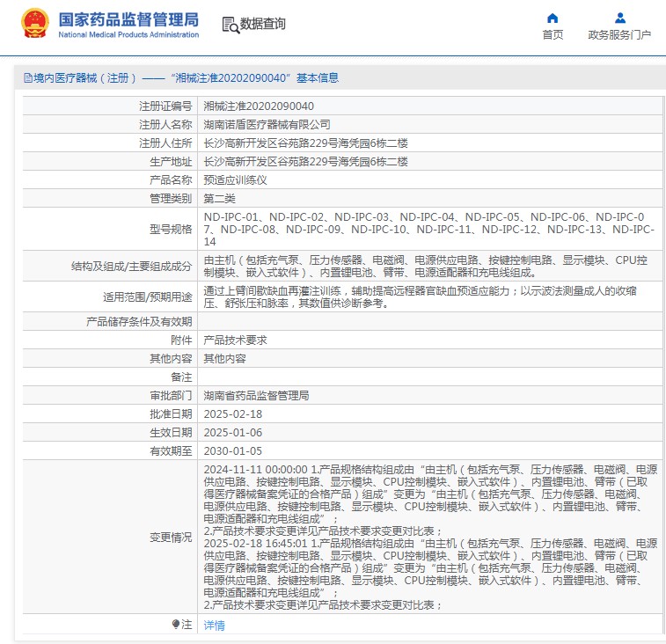Click the document icon before 境内医疗器械
Viewport: 666px width, 644px height.
[27, 77]
